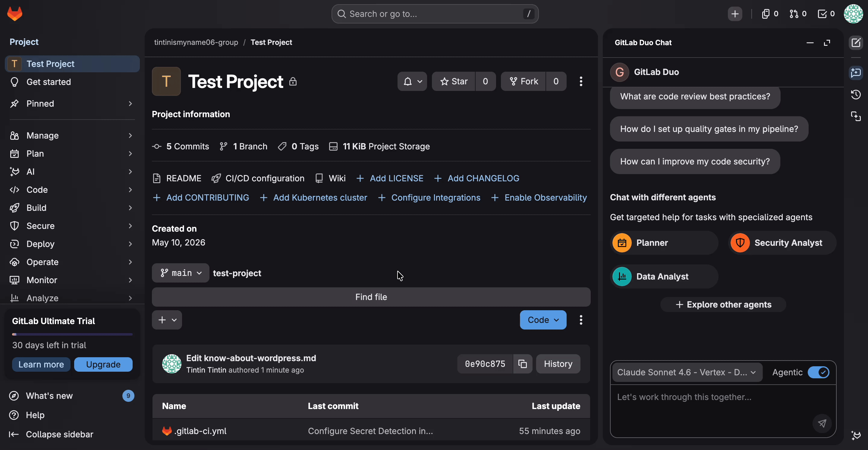The image size is (868, 450).
Task: Click the Security Analyst shield icon
Action: tap(740, 242)
